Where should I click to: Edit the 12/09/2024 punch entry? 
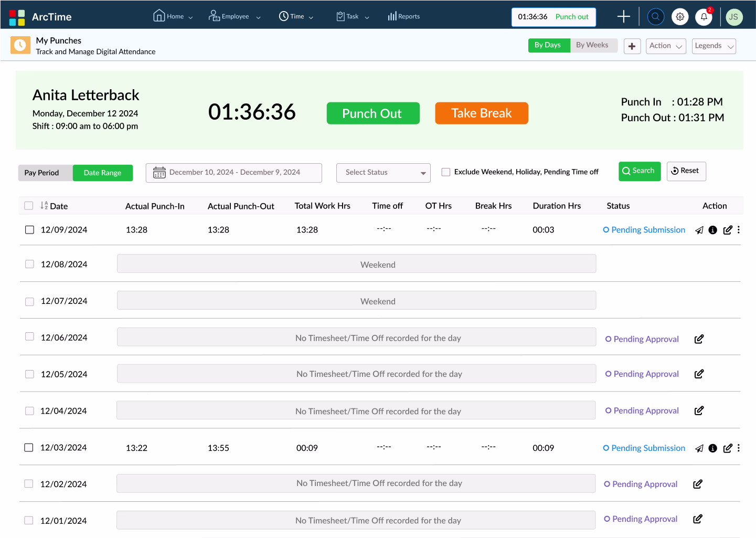coord(727,230)
